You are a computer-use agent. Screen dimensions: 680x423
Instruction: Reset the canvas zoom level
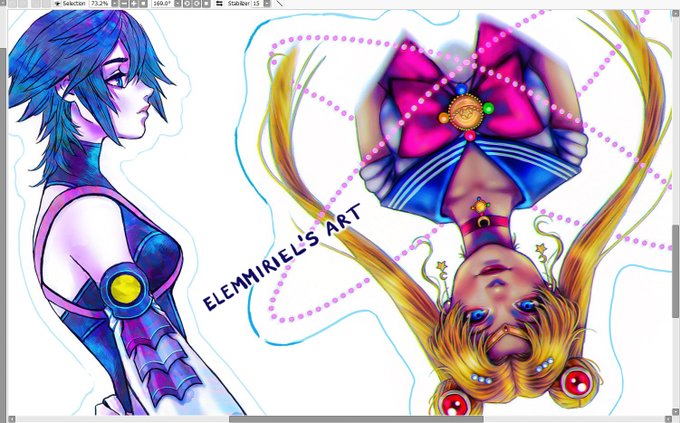(x=143, y=3)
